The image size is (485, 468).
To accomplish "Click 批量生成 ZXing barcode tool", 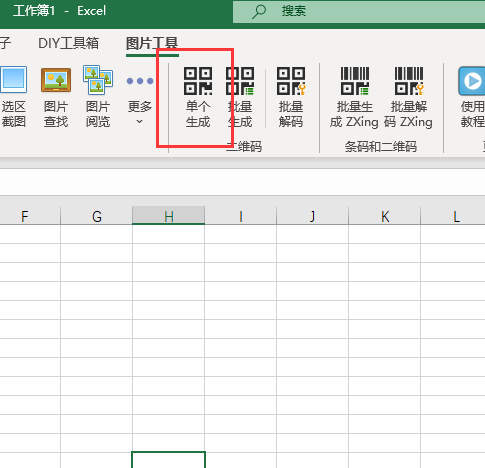I will point(354,97).
